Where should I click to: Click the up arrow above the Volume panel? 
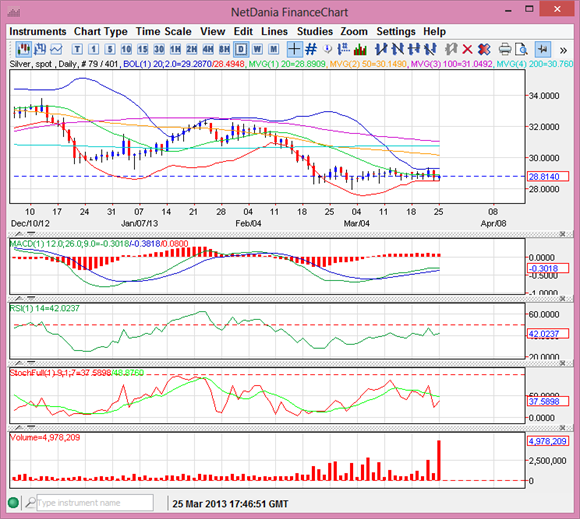18,427
